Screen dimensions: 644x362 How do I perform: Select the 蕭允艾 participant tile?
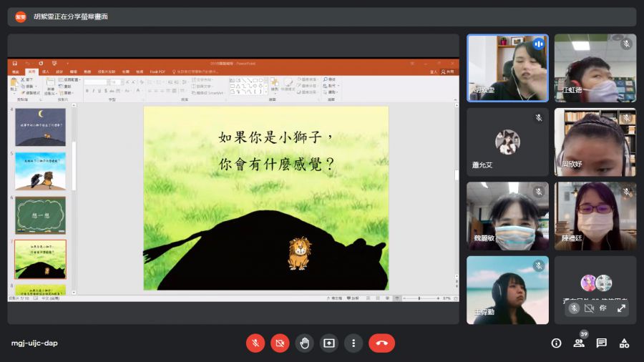(507, 142)
